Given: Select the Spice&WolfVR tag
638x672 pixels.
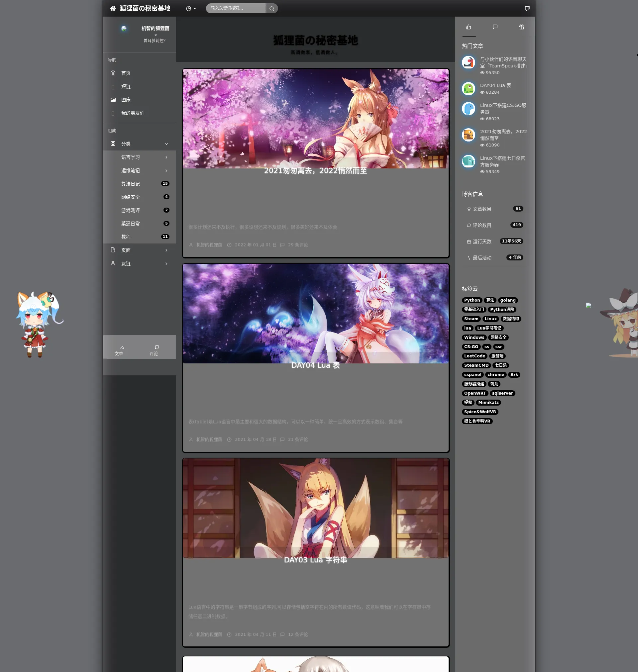Looking at the screenshot, I should point(480,412).
